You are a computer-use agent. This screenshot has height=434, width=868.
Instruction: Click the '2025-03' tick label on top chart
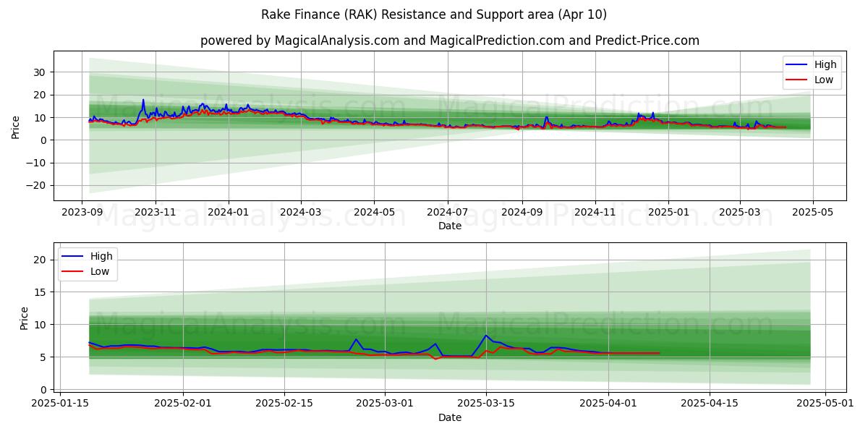pos(739,213)
